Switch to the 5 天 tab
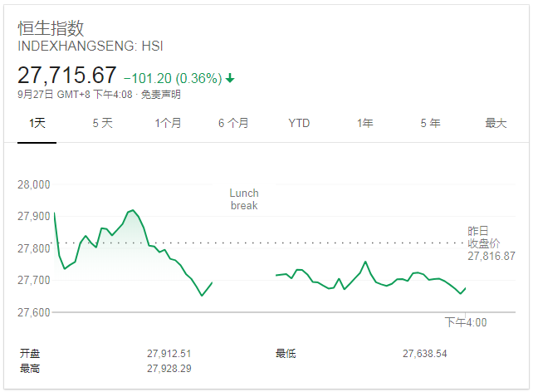 pyautogui.click(x=102, y=123)
